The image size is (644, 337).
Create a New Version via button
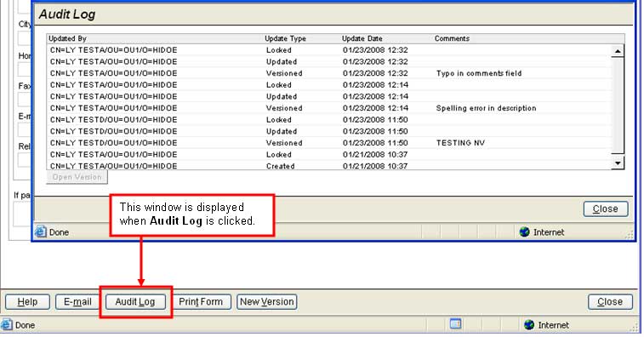pos(267,301)
